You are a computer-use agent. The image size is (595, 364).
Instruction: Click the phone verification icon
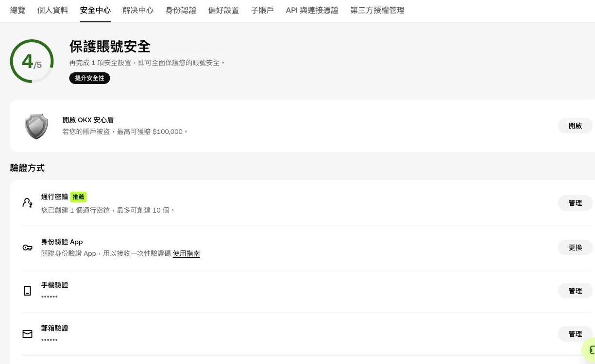click(28, 291)
